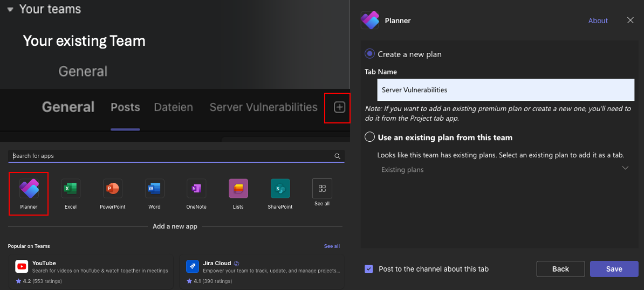The image size is (644, 290).
Task: Open the Server Vulnerabilities tab
Action: pyautogui.click(x=263, y=107)
